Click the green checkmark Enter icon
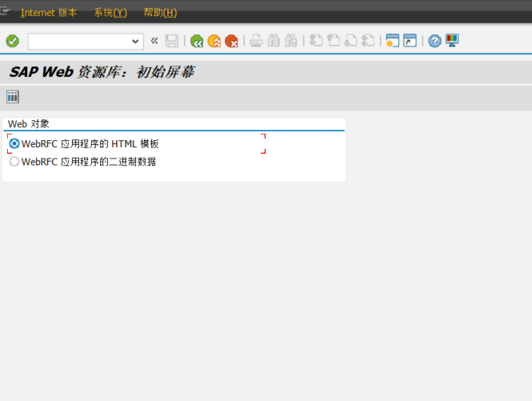 click(x=13, y=41)
